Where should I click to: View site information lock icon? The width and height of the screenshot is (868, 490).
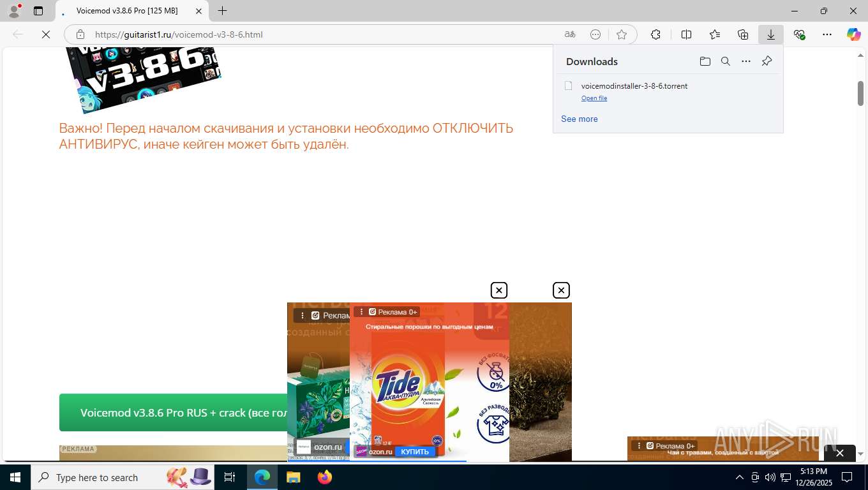(80, 34)
